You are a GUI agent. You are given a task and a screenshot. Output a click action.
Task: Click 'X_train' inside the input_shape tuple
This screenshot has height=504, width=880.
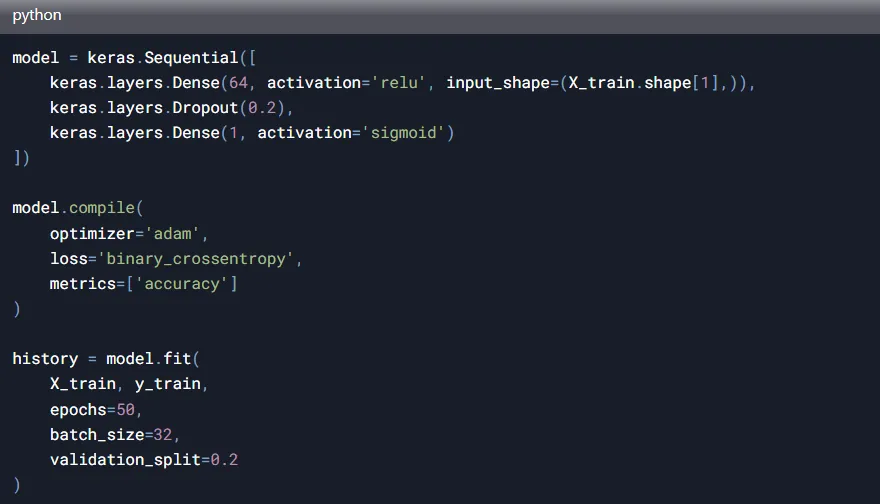click(601, 83)
